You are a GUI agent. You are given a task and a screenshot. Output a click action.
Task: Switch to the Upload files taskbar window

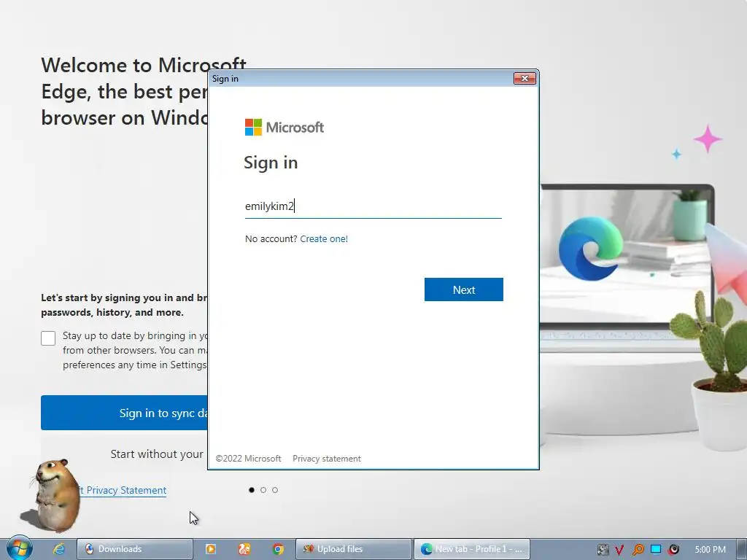point(354,549)
